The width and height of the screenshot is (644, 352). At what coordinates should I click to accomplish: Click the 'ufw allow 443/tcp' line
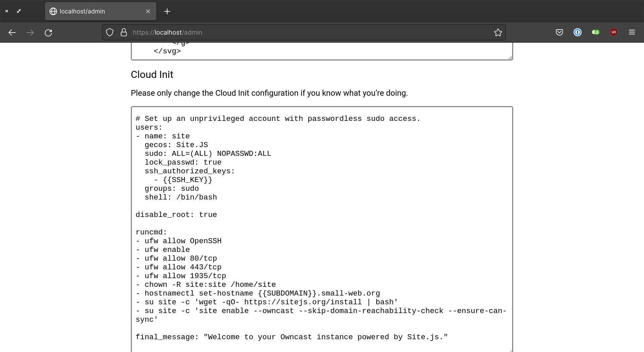coord(178,267)
